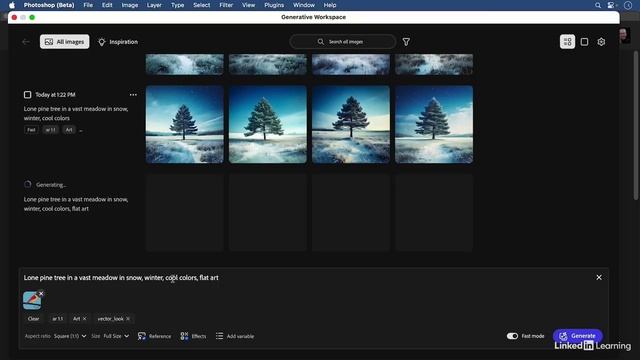Click the Art tag under 1:22 PM prompt
Viewport: 640px width, 360px height.
[x=69, y=130]
